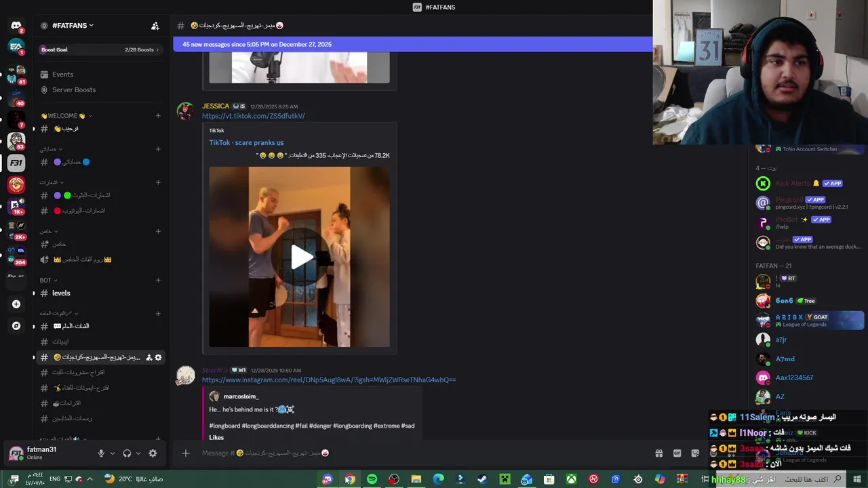
Task: Open microphone input options dropdown arrow
Action: click(113, 453)
